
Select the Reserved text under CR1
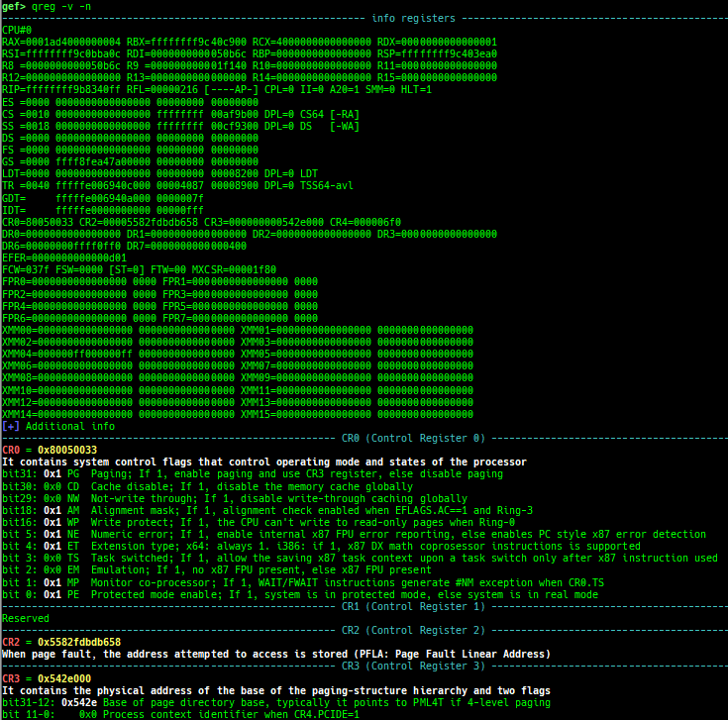(x=26, y=618)
